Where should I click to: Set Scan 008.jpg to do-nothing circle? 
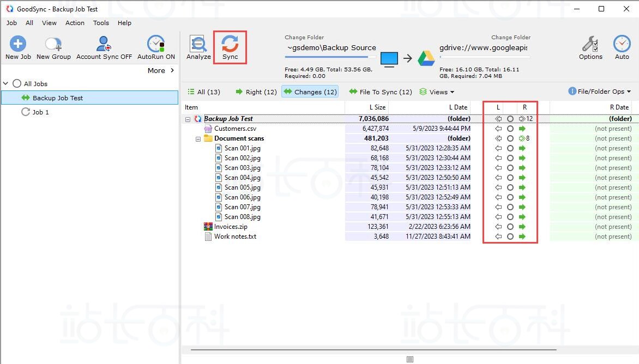coord(510,217)
